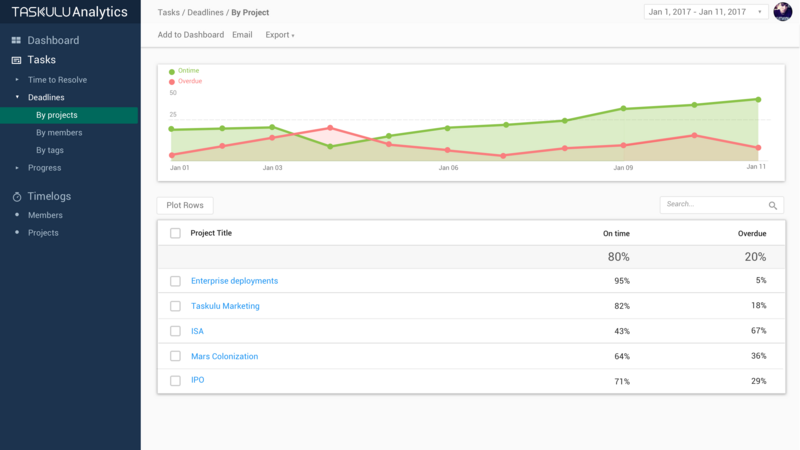Image resolution: width=800 pixels, height=450 pixels.
Task: Check the IPO row checkbox
Action: [x=176, y=381]
